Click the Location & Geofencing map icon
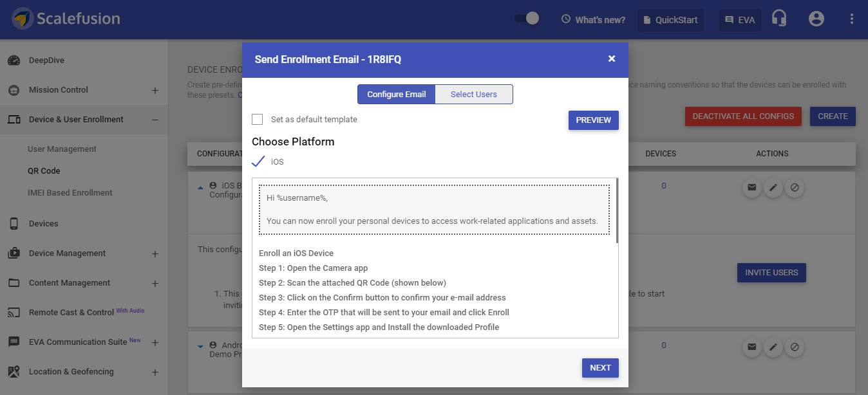The height and width of the screenshot is (395, 868). coord(14,372)
